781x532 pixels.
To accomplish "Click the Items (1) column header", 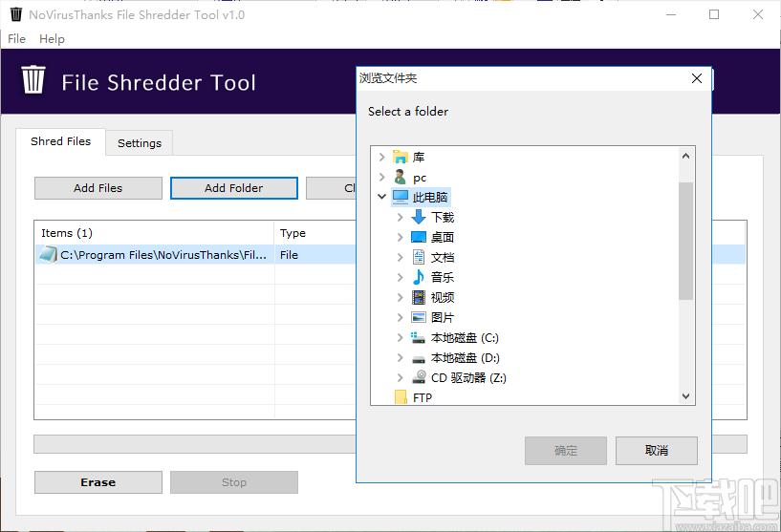I will [x=155, y=233].
